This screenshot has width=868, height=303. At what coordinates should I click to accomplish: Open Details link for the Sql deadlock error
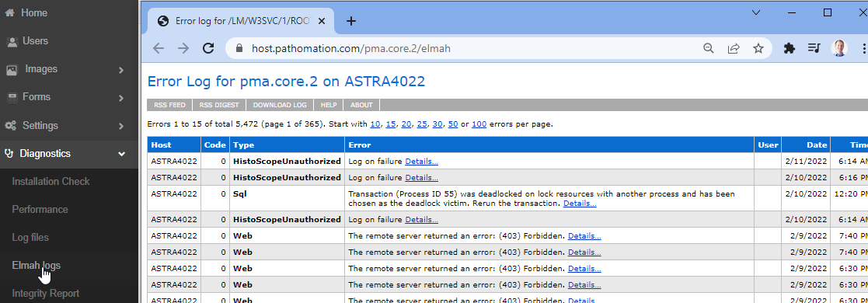click(580, 204)
